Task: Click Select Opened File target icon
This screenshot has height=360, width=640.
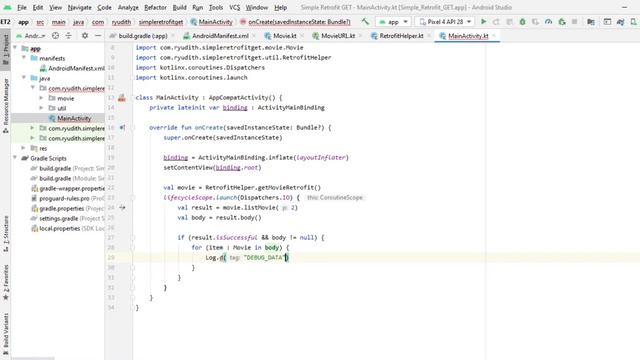Action: (56, 36)
